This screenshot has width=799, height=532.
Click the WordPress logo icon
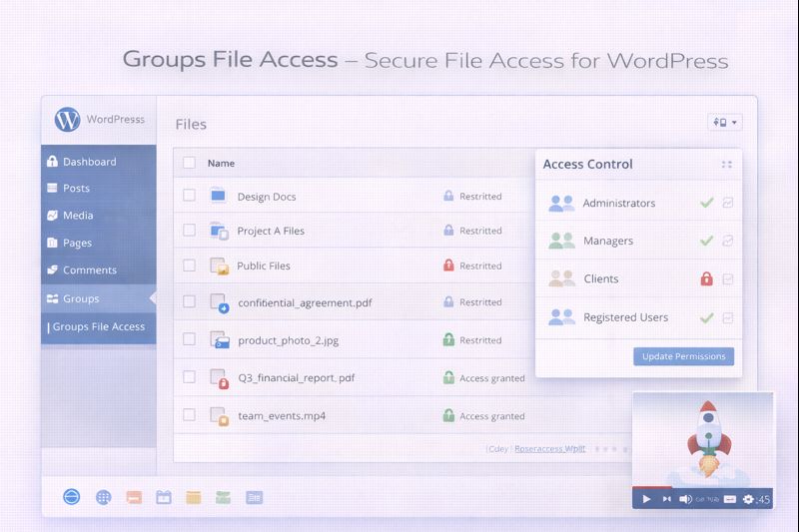click(67, 119)
